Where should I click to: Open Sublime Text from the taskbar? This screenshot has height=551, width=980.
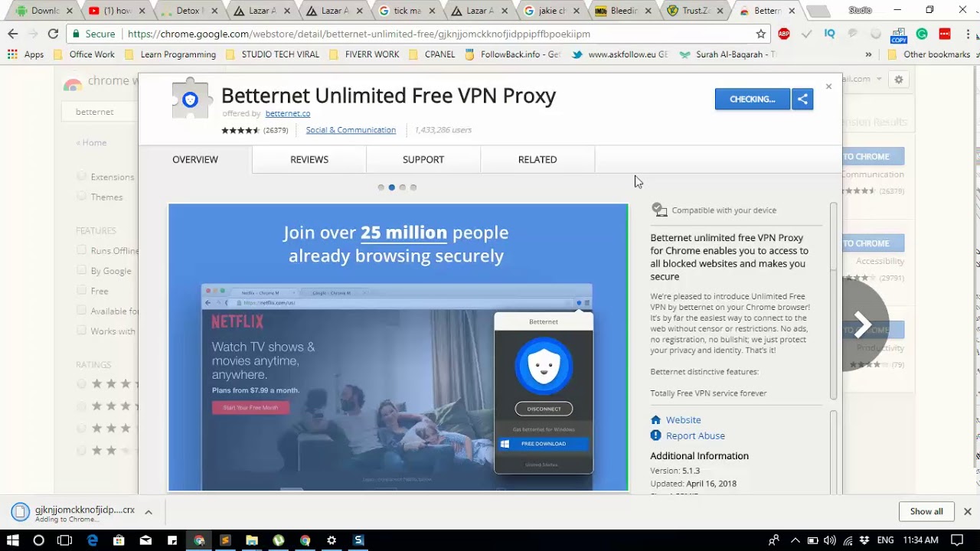[x=225, y=540]
